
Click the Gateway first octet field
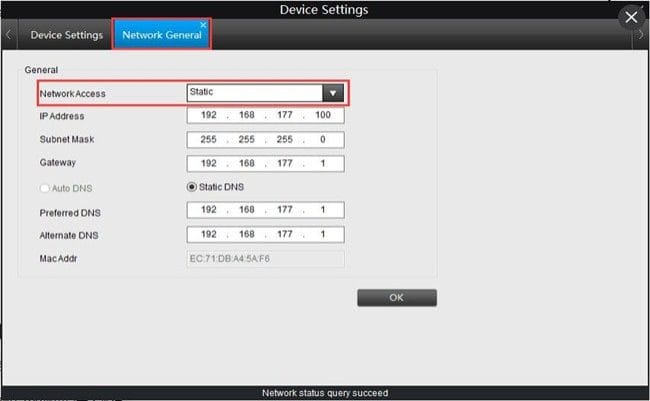click(x=209, y=163)
